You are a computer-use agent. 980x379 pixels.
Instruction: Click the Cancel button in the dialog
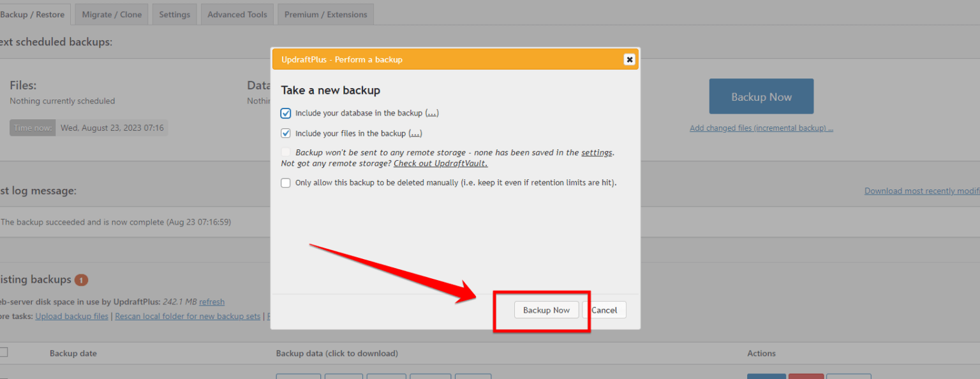click(604, 309)
